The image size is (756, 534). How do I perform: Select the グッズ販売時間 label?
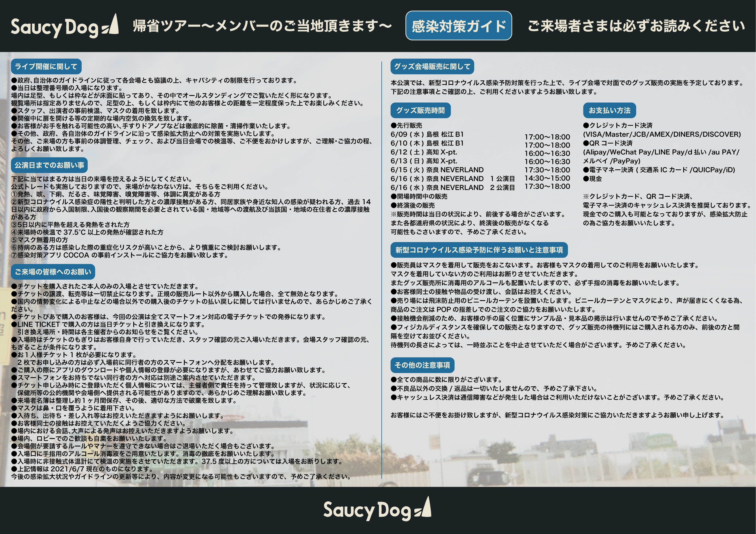point(421,110)
